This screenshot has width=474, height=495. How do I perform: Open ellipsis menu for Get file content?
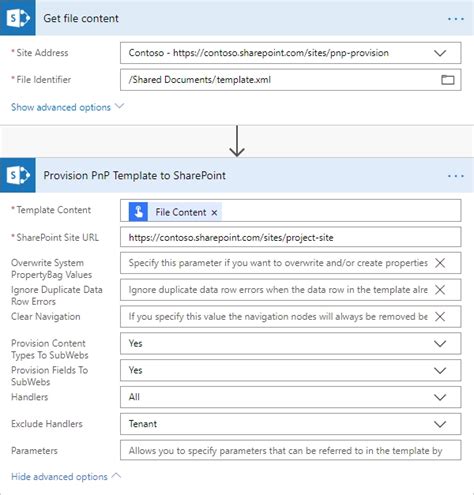456,19
